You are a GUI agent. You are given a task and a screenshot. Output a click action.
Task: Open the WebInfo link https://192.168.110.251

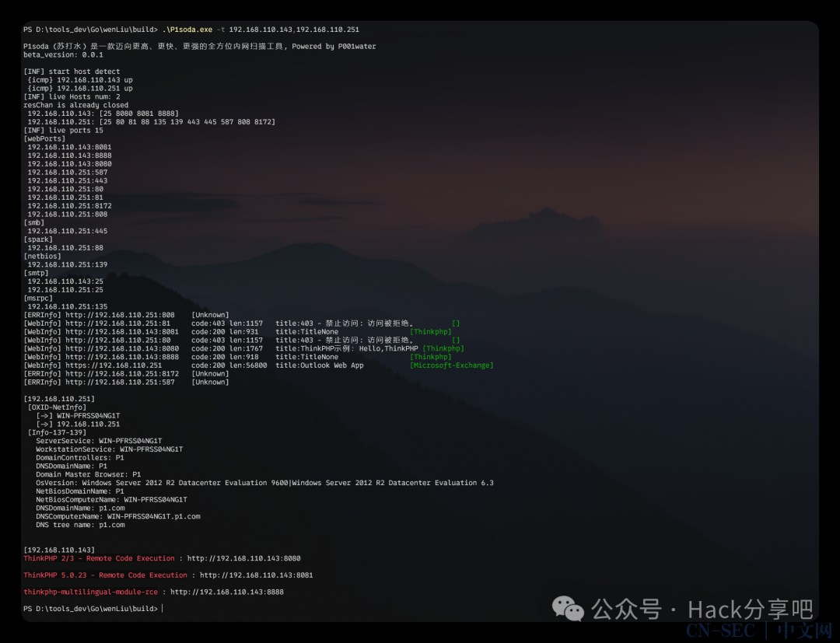click(114, 365)
